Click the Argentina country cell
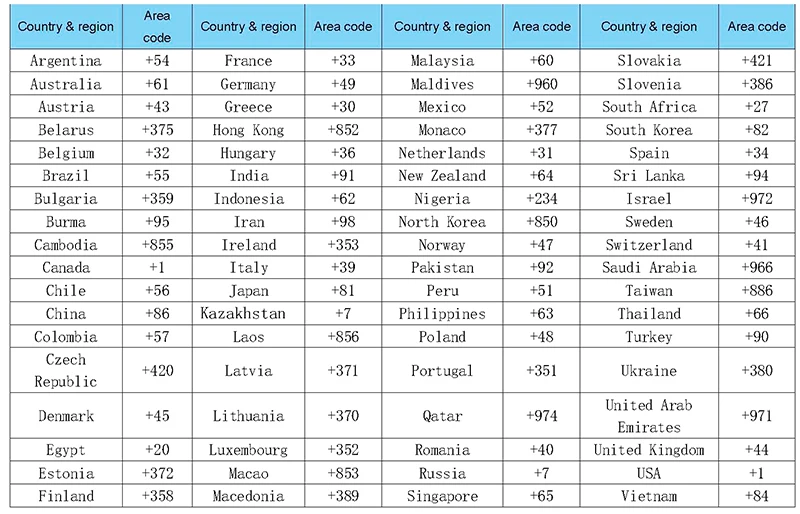Viewport: 800px width, 514px height. point(66,61)
